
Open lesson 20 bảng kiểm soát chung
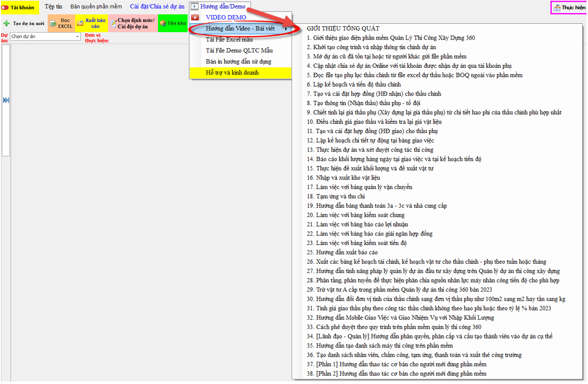point(355,215)
